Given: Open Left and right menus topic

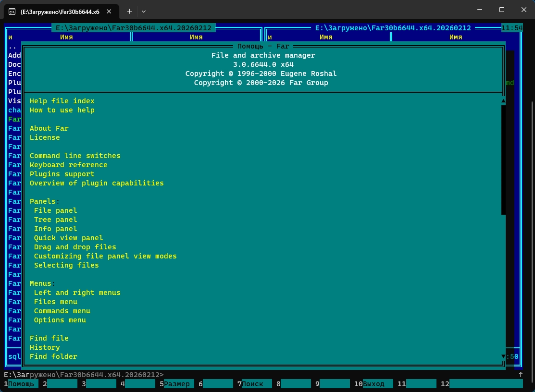Looking at the screenshot, I should [77, 293].
